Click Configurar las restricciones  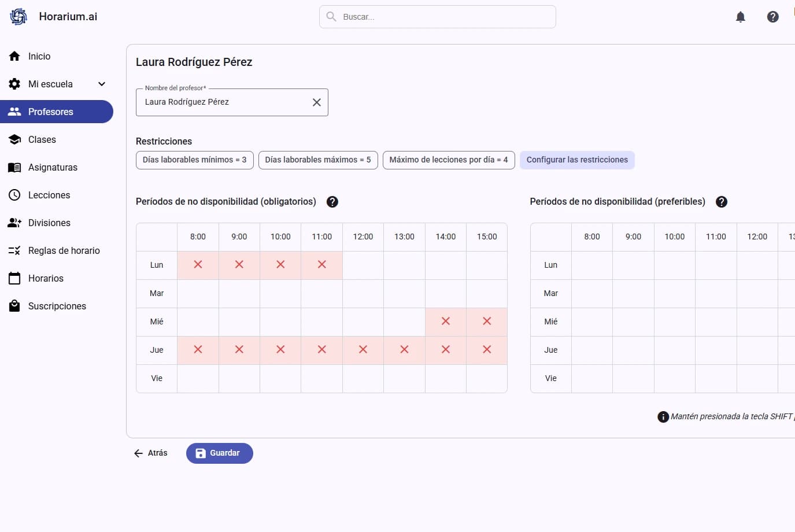point(576,160)
